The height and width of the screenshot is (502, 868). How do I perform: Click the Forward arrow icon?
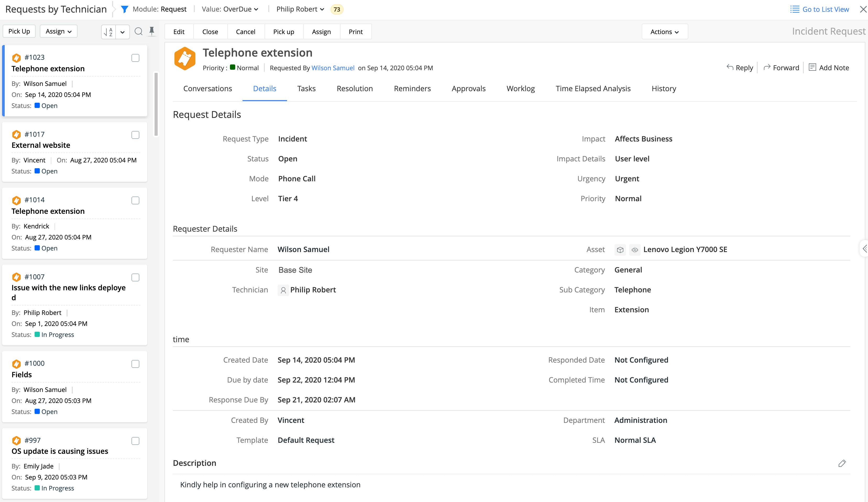click(x=767, y=67)
